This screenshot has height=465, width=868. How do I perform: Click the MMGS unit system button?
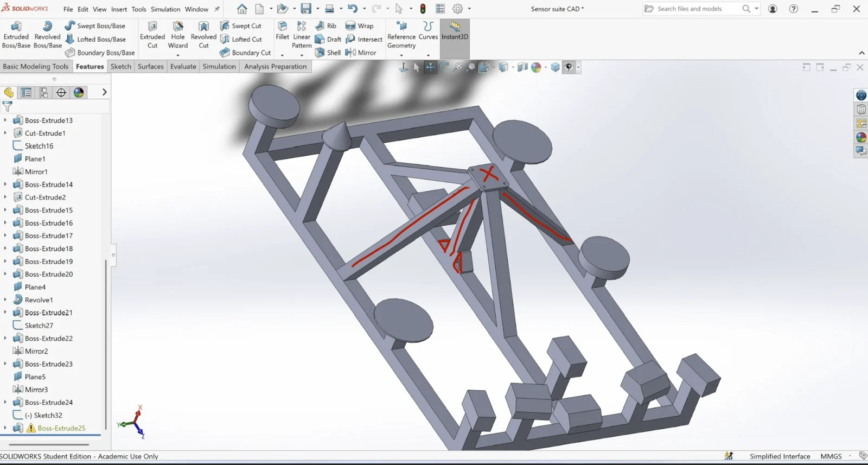tap(831, 456)
